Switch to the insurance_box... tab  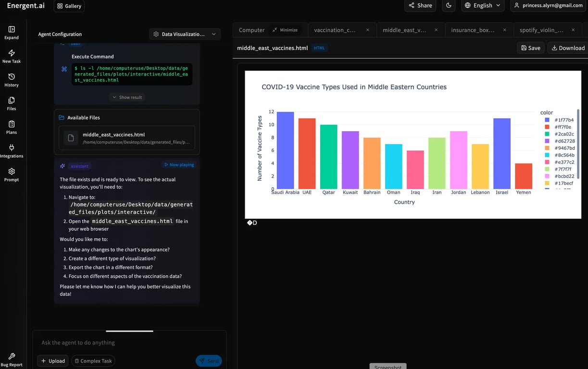(x=473, y=30)
